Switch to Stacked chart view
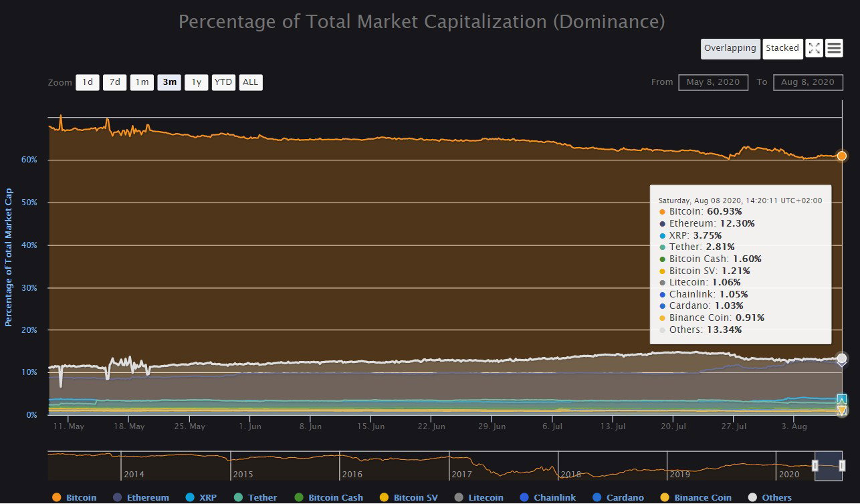This screenshot has width=860, height=504. pyautogui.click(x=782, y=48)
